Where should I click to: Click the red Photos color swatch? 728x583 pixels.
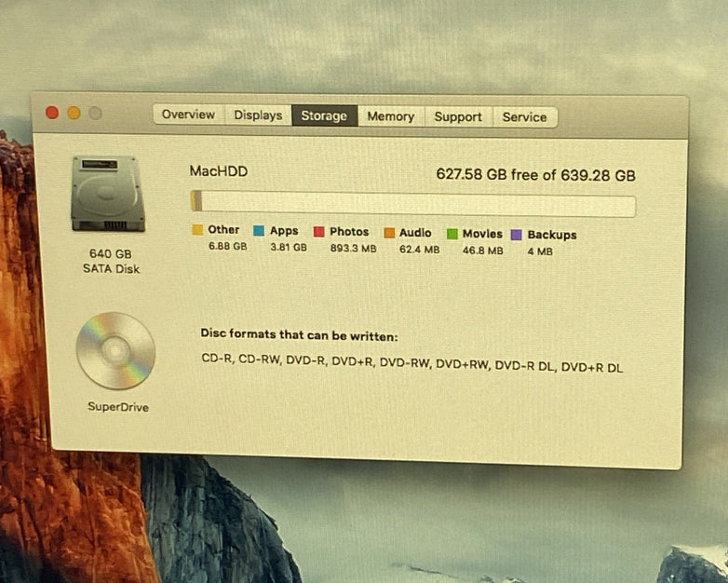319,231
